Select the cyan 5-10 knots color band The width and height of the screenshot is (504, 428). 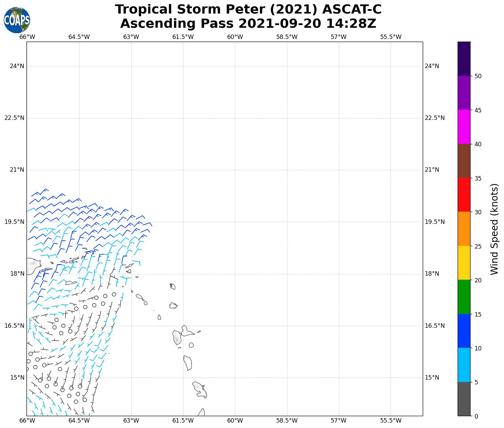[464, 365]
